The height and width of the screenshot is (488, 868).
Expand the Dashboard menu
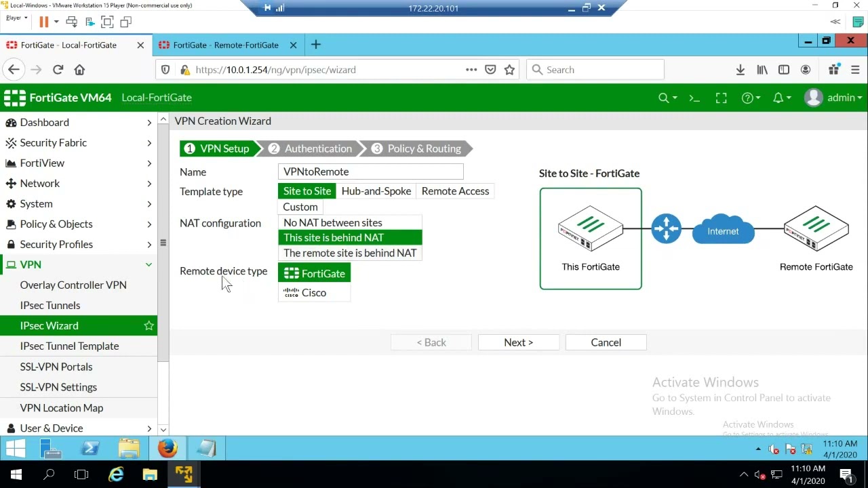(x=79, y=123)
